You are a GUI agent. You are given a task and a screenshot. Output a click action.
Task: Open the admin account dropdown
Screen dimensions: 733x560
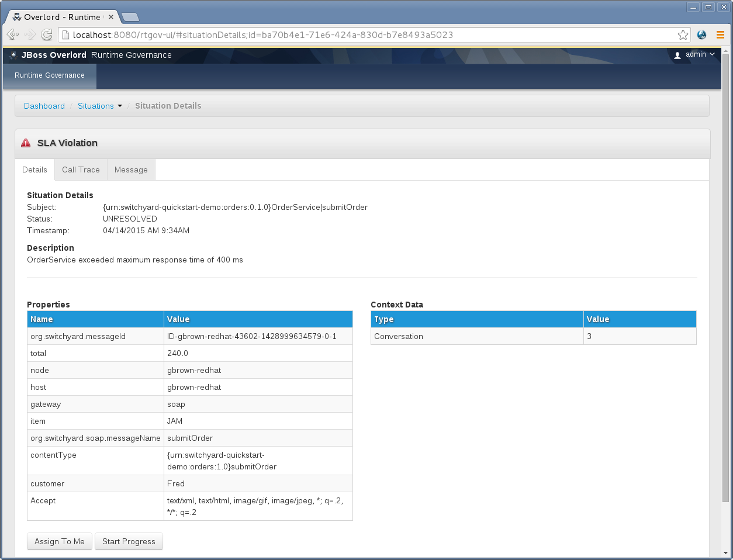[x=696, y=54]
